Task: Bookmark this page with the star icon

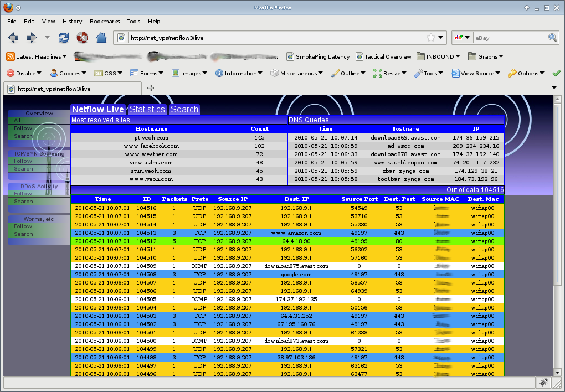Action: tap(430, 38)
